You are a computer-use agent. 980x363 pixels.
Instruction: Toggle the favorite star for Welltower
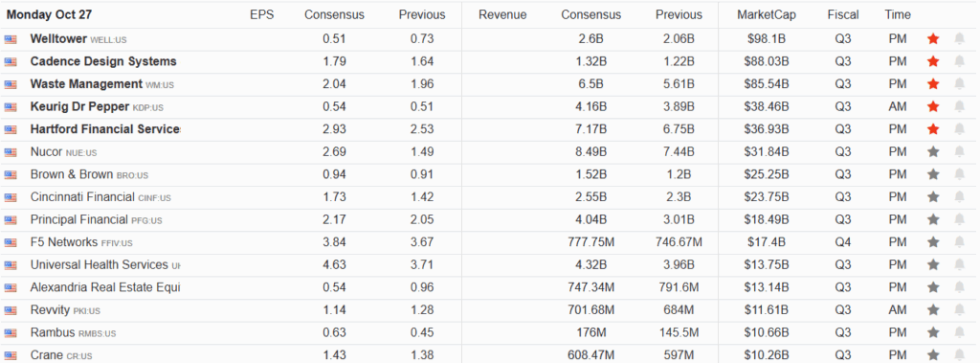coord(933,39)
